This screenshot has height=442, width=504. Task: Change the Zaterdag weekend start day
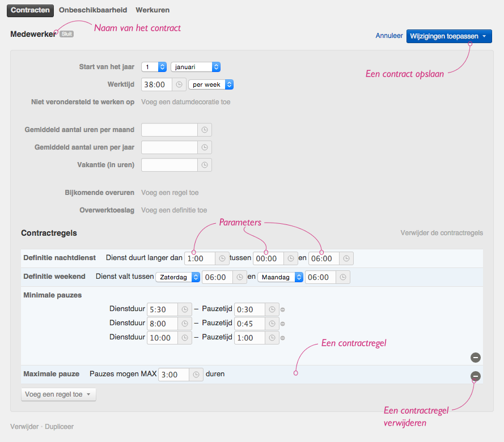(x=179, y=277)
